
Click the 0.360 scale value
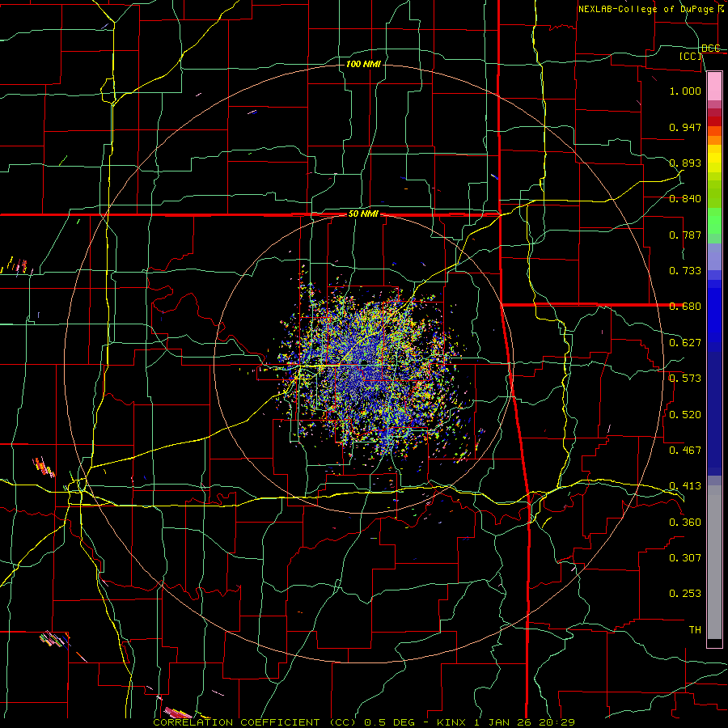click(x=685, y=523)
